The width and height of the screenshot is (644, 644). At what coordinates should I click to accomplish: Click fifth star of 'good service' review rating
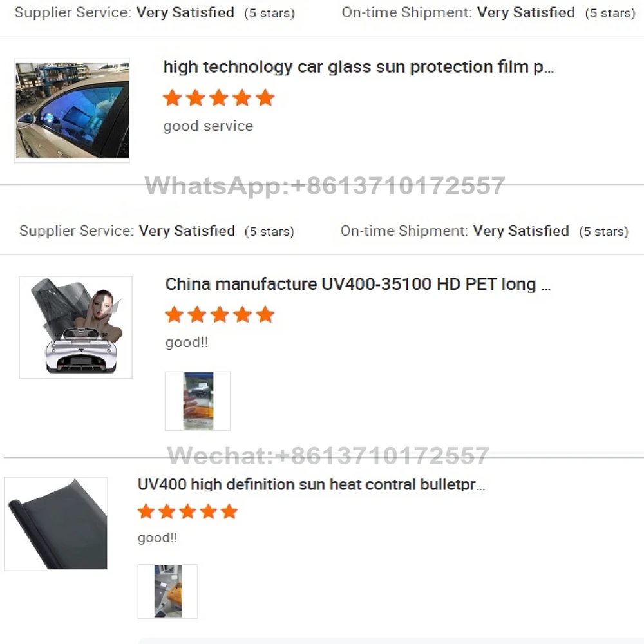coord(265,98)
